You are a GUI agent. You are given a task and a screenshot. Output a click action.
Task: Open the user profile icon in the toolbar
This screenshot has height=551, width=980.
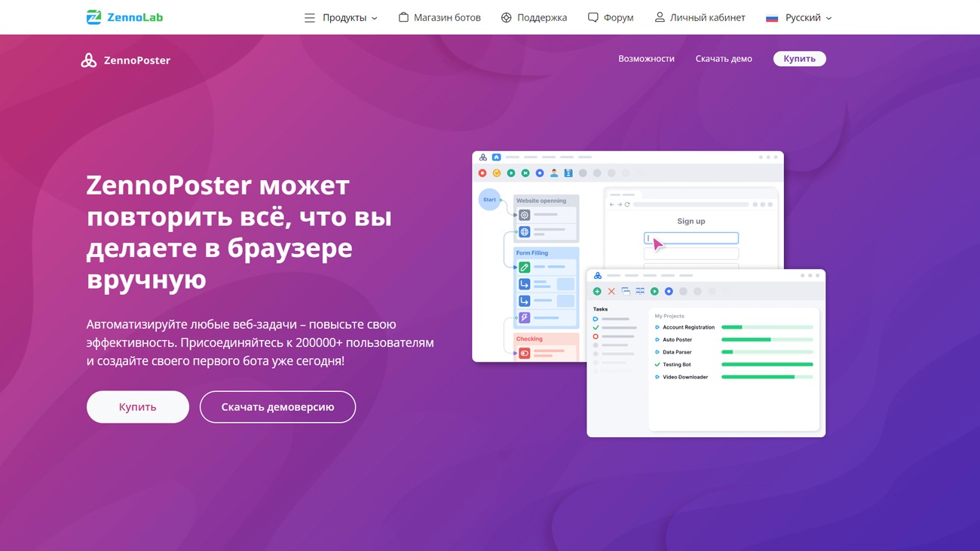click(554, 172)
